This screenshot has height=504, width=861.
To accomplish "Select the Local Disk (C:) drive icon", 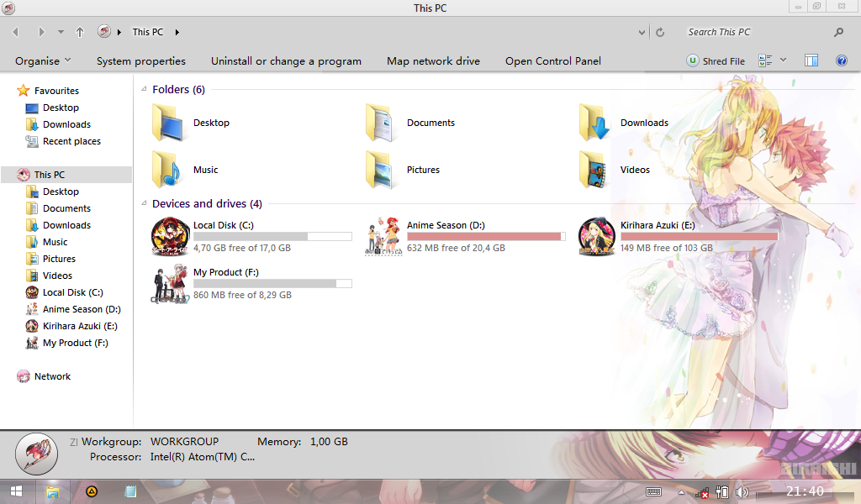I will [x=170, y=236].
